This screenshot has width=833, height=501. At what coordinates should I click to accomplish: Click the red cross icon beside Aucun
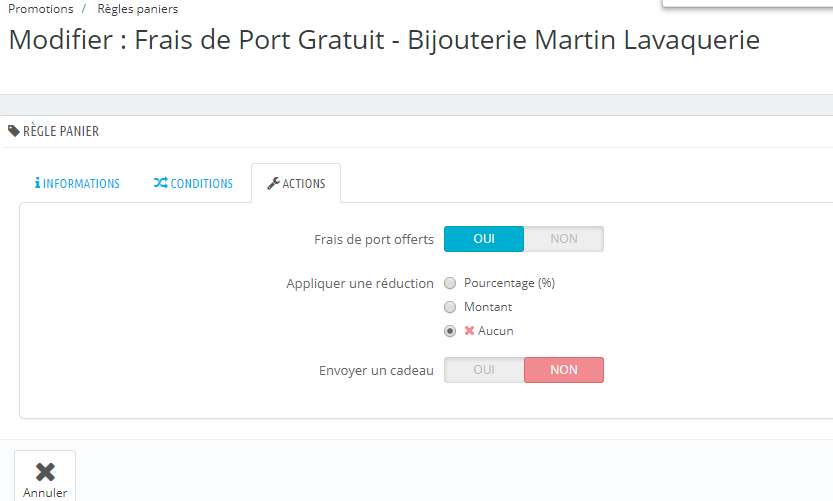[469, 331]
